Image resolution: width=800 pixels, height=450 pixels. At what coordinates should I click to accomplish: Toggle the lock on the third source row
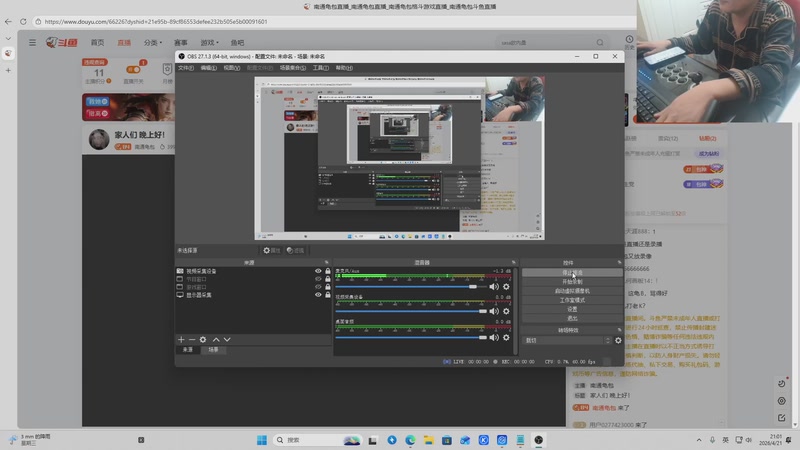tap(328, 287)
